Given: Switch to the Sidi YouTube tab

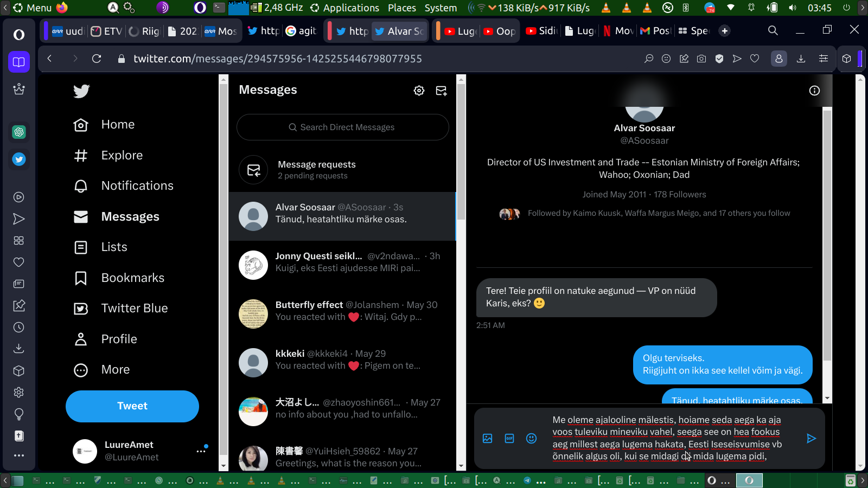Looking at the screenshot, I should pos(541,31).
